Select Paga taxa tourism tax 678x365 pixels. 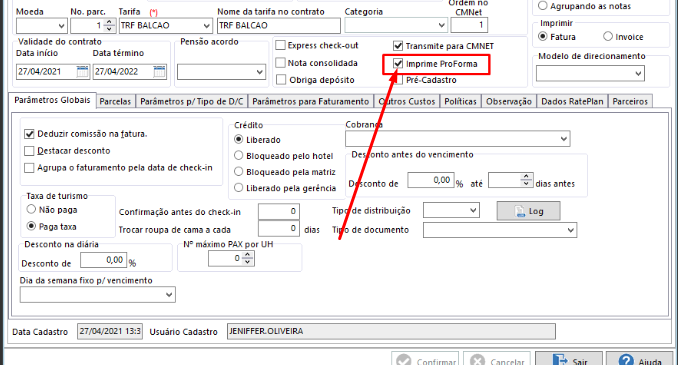(x=31, y=226)
